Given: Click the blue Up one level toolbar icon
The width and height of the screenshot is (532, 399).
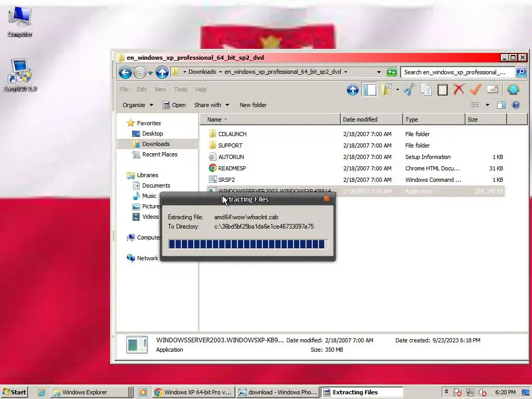Looking at the screenshot, I should [x=353, y=89].
